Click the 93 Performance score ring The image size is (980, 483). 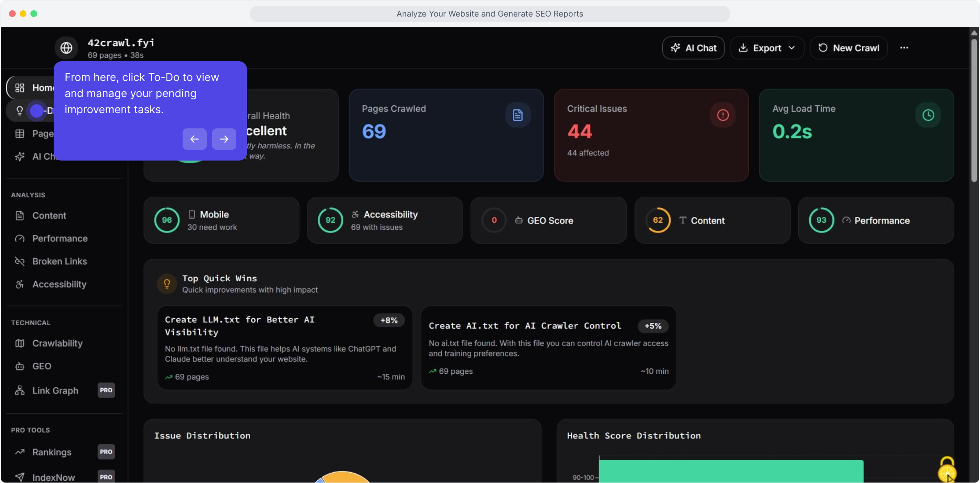[x=821, y=220]
